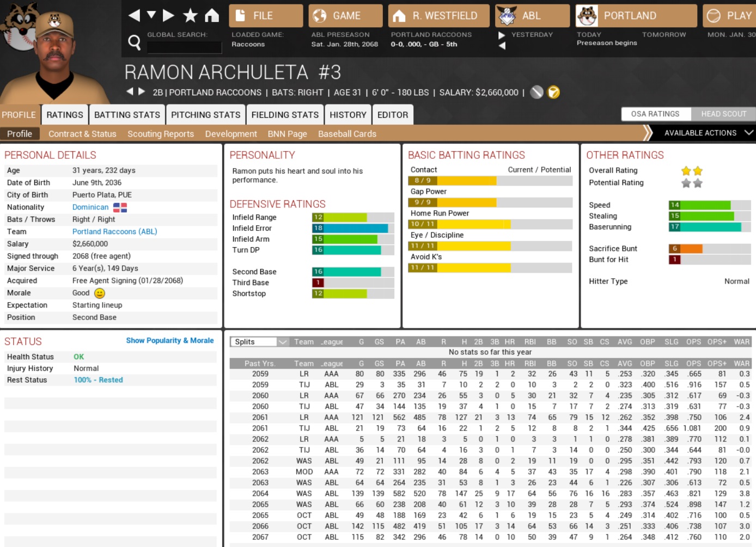Image resolution: width=756 pixels, height=547 pixels.
Task: Click the star bookmark icon
Action: [x=190, y=15]
